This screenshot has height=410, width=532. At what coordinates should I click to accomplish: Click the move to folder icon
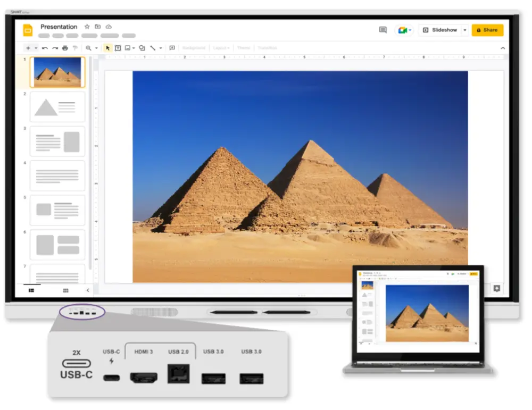98,27
